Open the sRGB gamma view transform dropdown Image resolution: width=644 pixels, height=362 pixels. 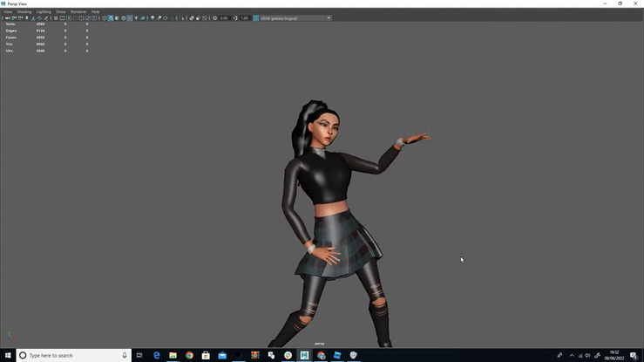(295, 18)
